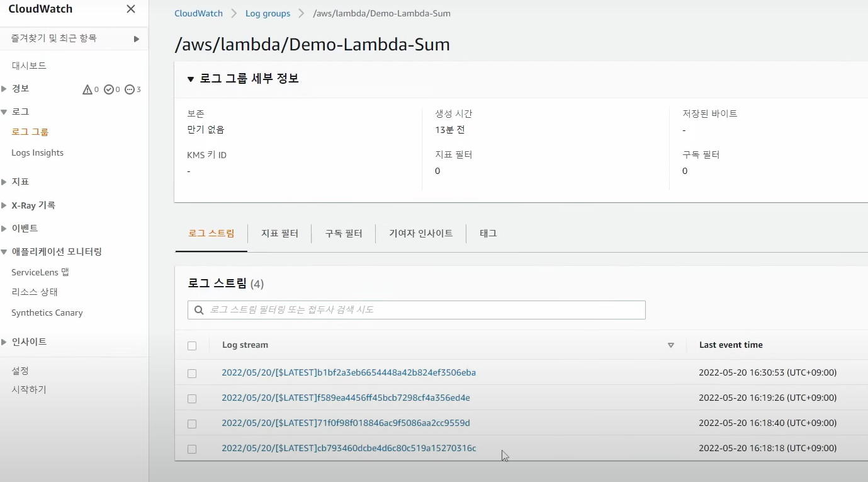Select 로그 그룹 in the sidebar
Screen dimensions: 868x482
click(x=30, y=132)
